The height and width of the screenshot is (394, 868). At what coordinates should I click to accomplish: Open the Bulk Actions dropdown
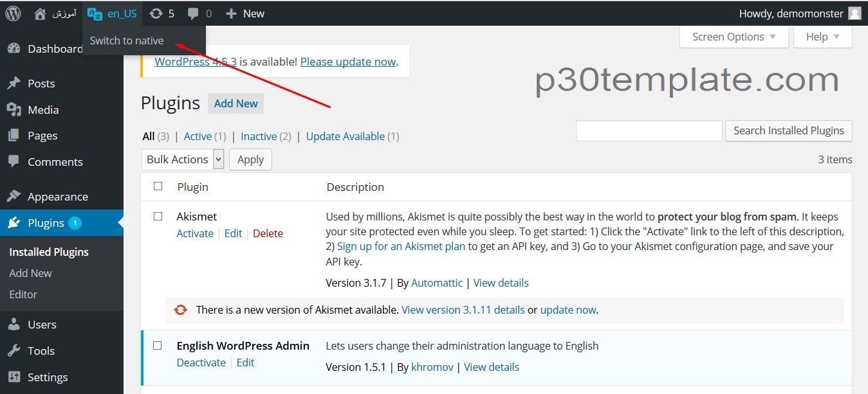coord(183,159)
